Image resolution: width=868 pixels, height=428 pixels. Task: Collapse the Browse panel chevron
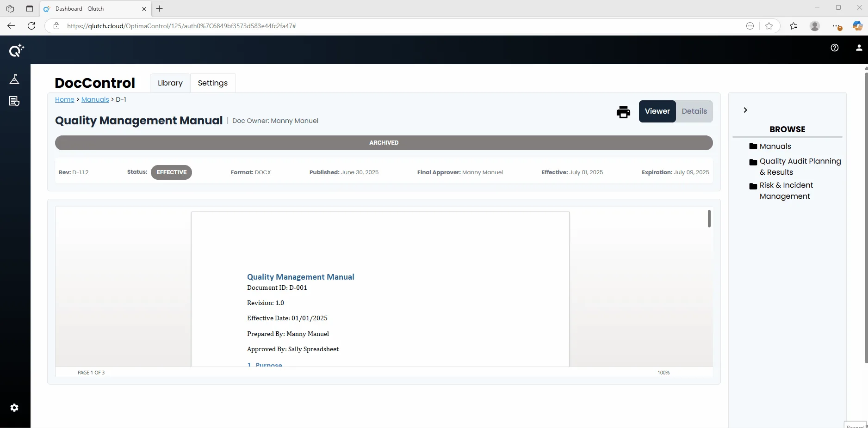(745, 110)
